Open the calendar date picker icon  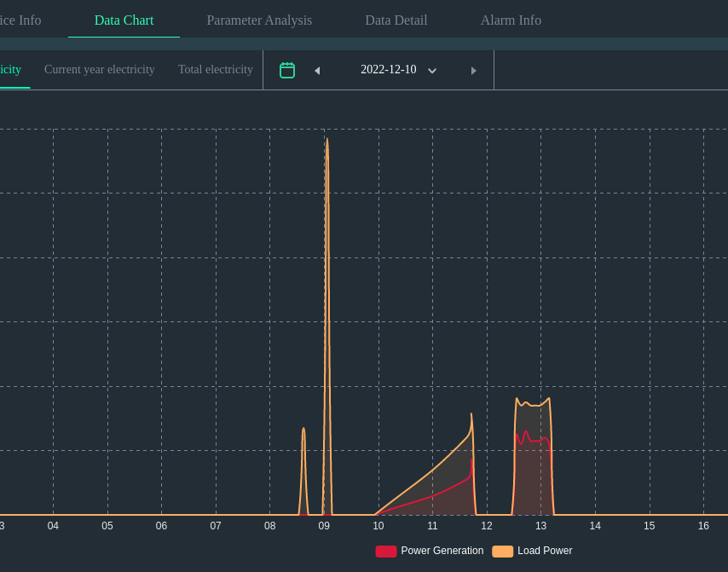click(x=287, y=70)
